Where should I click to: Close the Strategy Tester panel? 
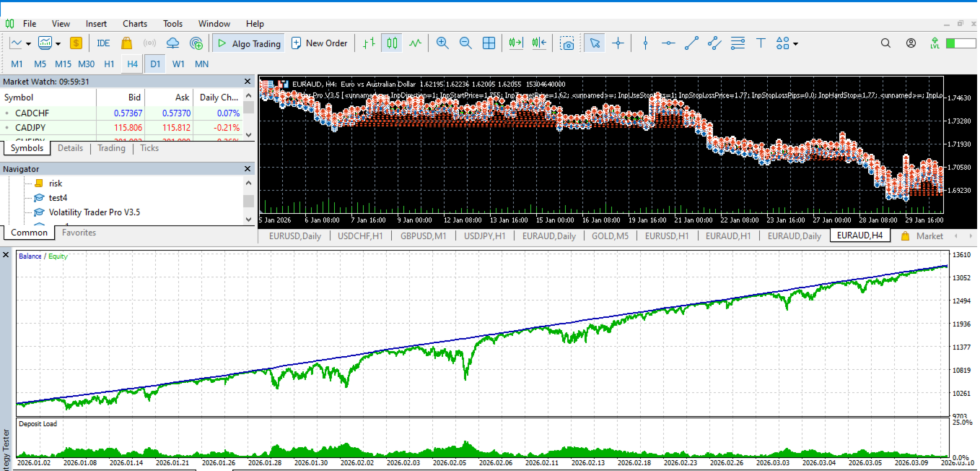(x=6, y=255)
